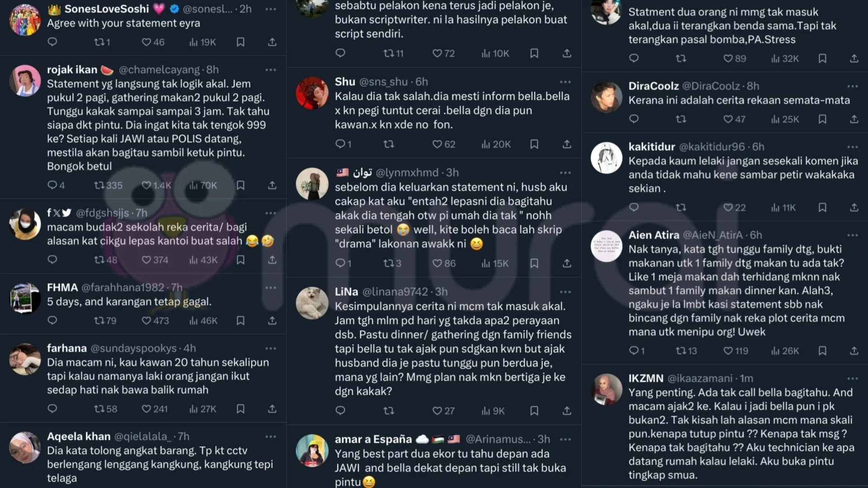Like LiNa's tweet with 27 likes

click(x=443, y=411)
